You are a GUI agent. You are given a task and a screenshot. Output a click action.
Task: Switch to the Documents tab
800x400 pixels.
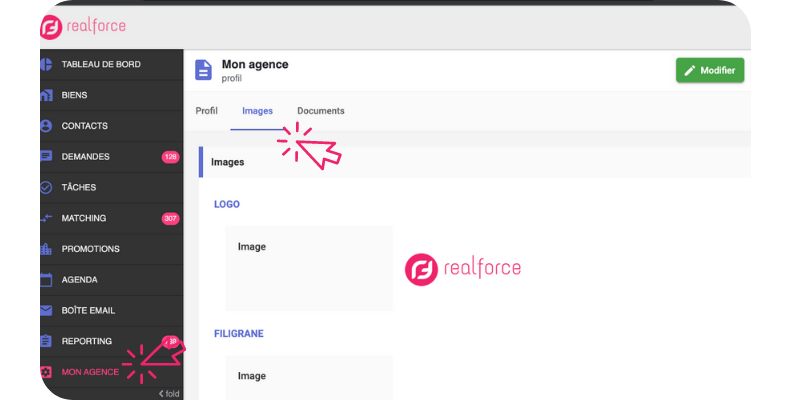pos(321,111)
